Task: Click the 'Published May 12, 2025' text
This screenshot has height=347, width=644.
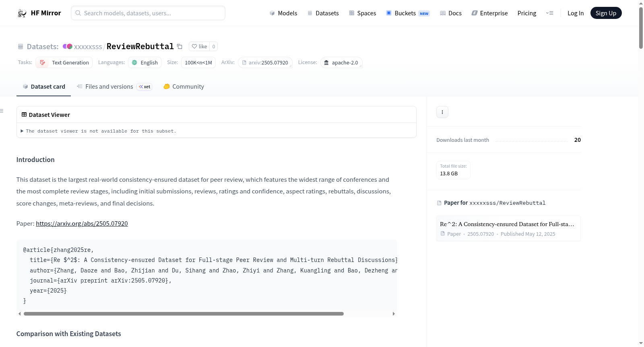Action: (528, 234)
